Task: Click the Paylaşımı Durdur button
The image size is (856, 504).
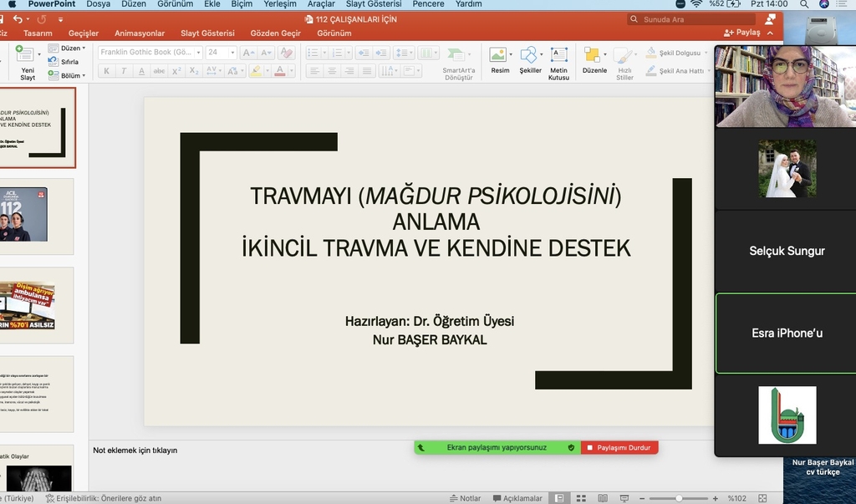Action: click(x=619, y=448)
